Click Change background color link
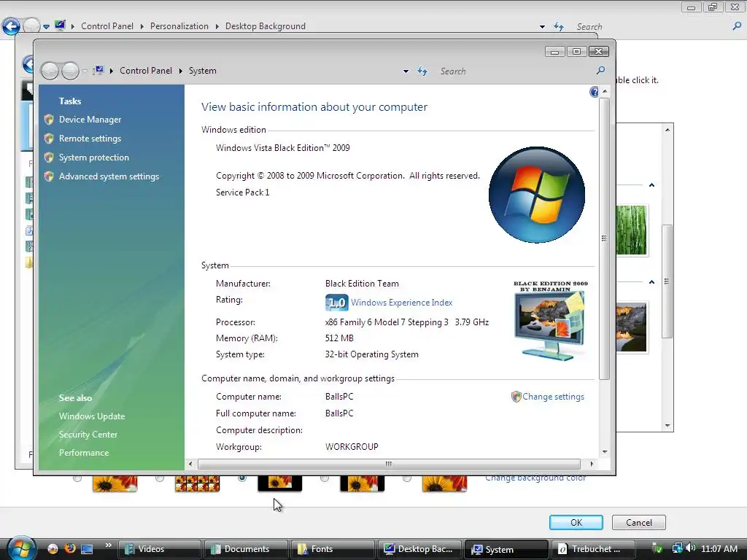Screen dimensions: 747x560 (x=535, y=478)
